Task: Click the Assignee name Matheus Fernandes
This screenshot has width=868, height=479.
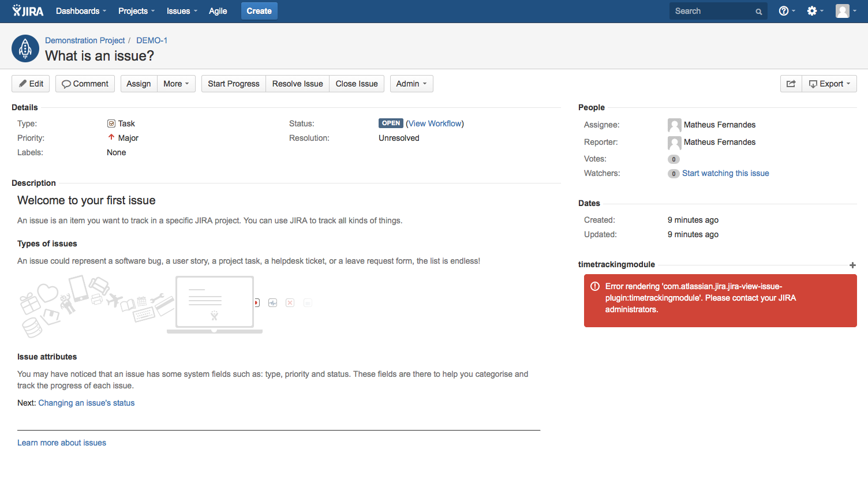Action: pos(720,125)
